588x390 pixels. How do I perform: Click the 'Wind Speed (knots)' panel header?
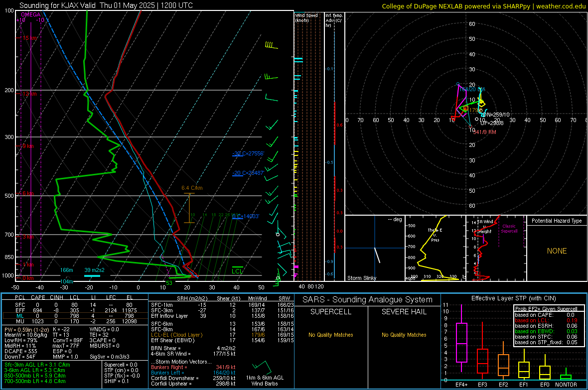pos(306,17)
